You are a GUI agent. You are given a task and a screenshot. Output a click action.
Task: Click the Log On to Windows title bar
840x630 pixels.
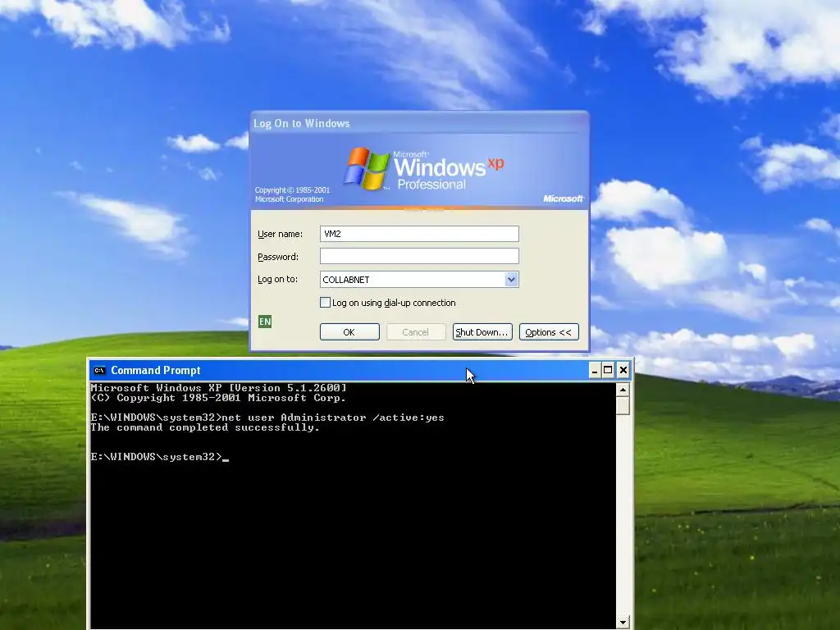click(x=419, y=123)
